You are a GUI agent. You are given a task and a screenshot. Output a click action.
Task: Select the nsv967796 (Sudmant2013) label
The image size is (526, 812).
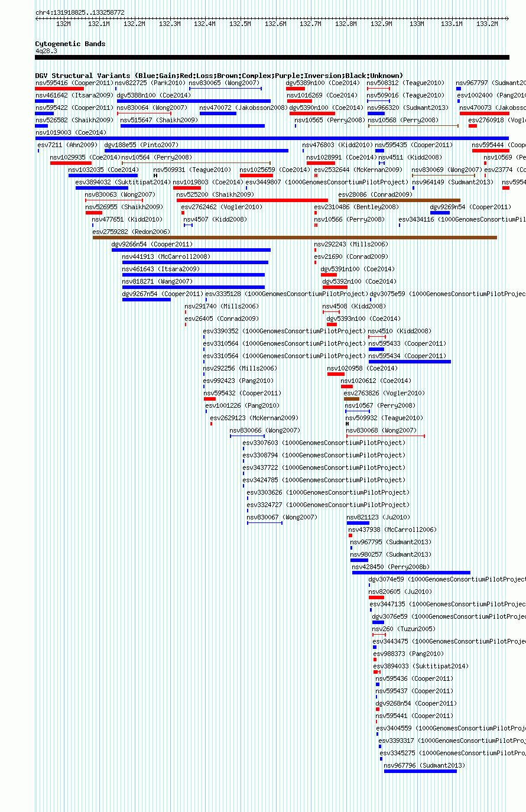pyautogui.click(x=424, y=765)
